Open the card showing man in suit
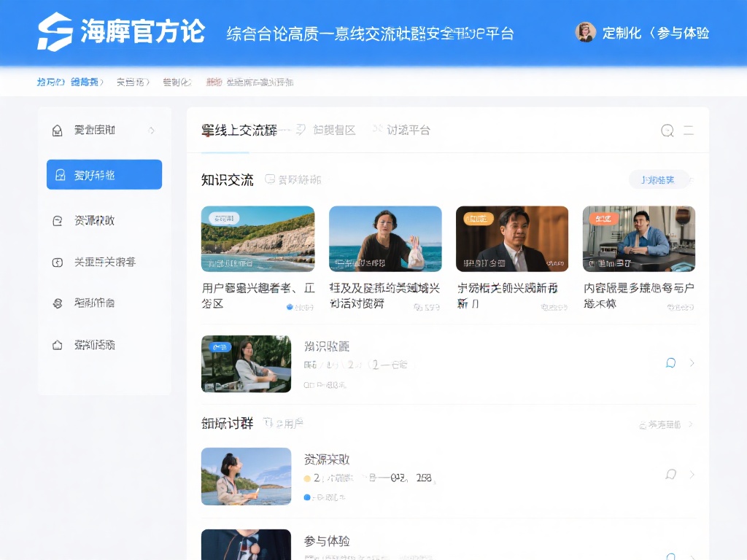 (511, 238)
